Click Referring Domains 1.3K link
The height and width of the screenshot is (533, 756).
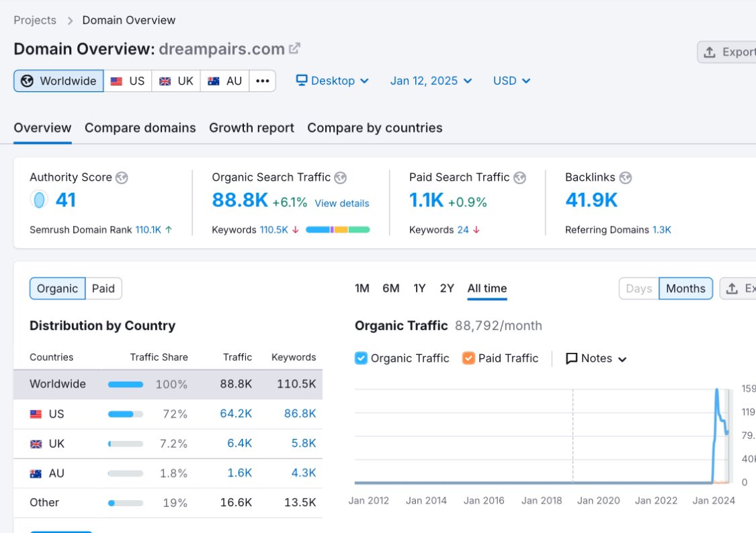[661, 230]
